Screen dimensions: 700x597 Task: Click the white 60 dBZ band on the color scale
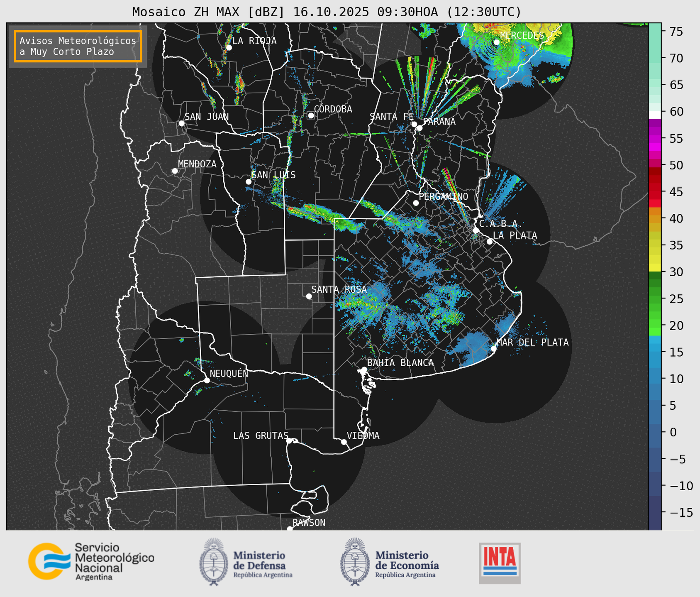(655, 115)
